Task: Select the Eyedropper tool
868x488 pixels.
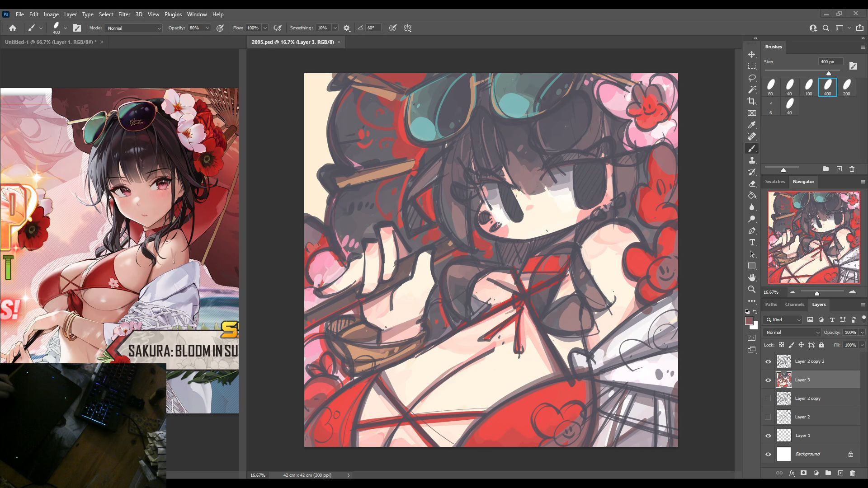Action: pos(752,125)
